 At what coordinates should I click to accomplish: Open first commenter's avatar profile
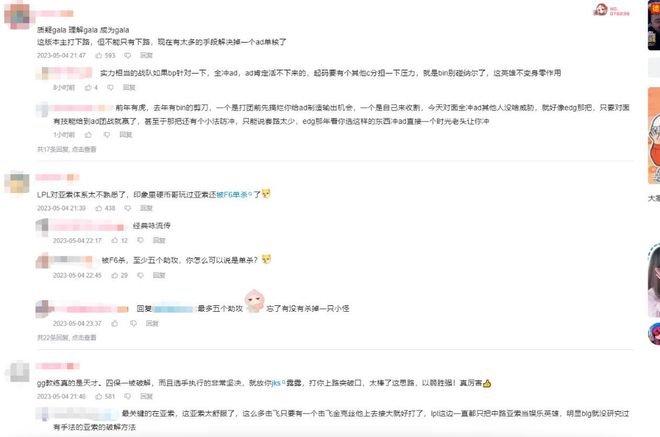[x=17, y=16]
